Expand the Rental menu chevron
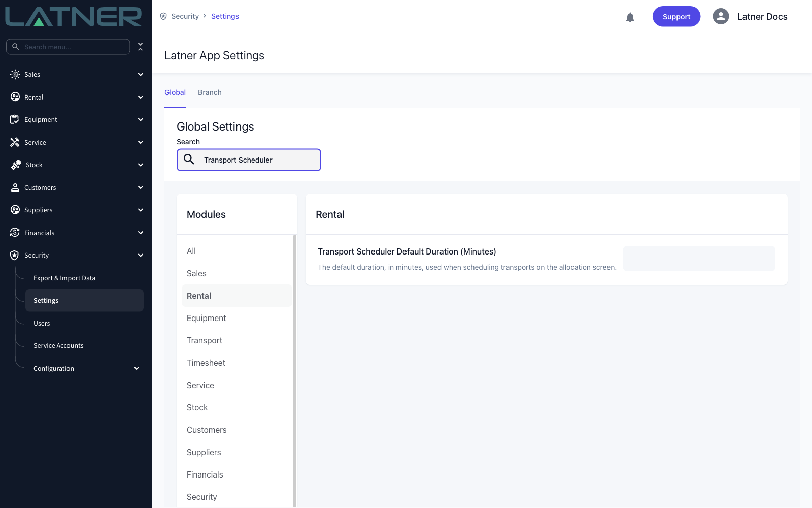Viewport: 812px width, 508px height. pos(141,97)
